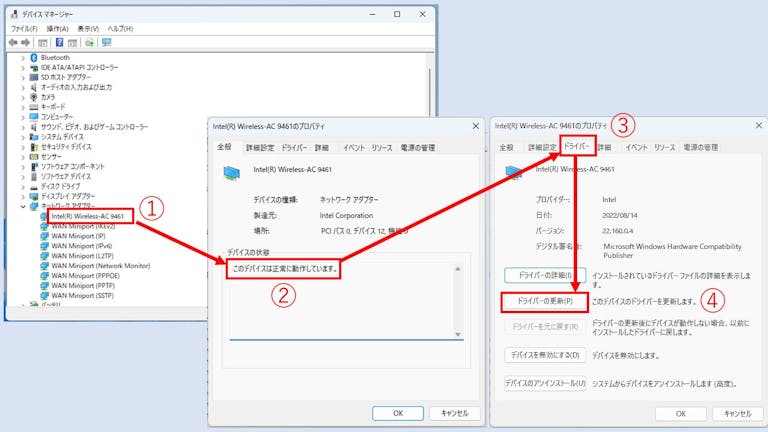
Task: Select the ディスク ドライブ category icon
Action: (34, 186)
